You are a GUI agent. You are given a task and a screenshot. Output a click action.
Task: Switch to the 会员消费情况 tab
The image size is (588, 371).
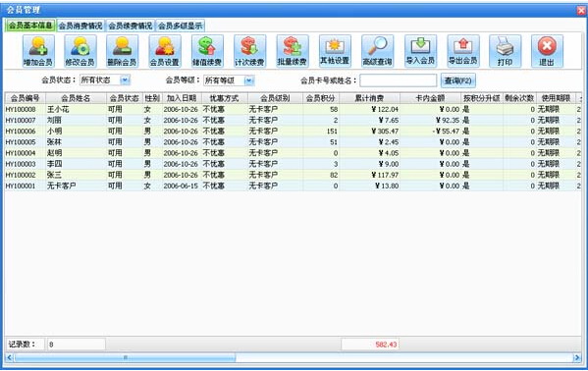(80, 26)
